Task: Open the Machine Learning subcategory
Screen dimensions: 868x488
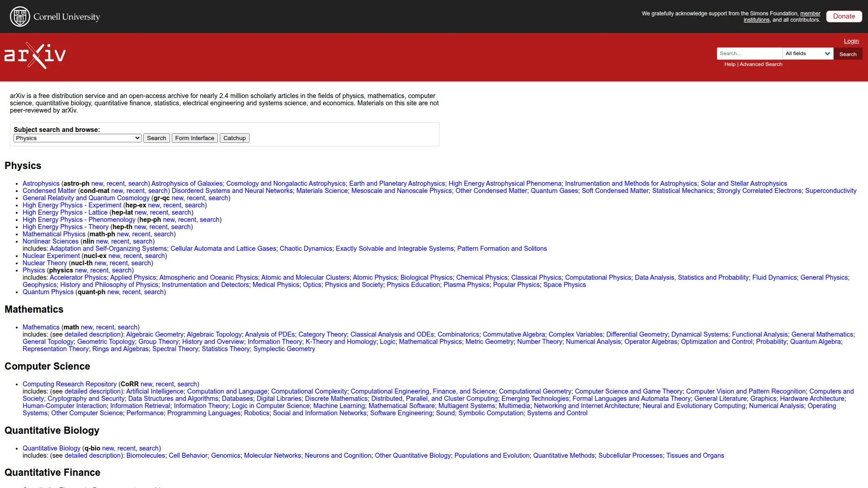Action: 338,406
